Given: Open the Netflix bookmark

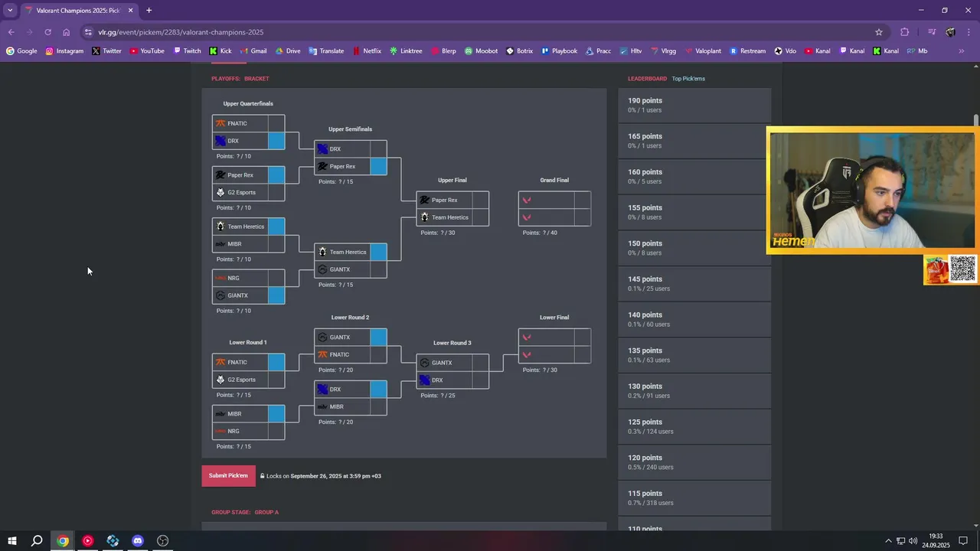Looking at the screenshot, I should pos(366,51).
